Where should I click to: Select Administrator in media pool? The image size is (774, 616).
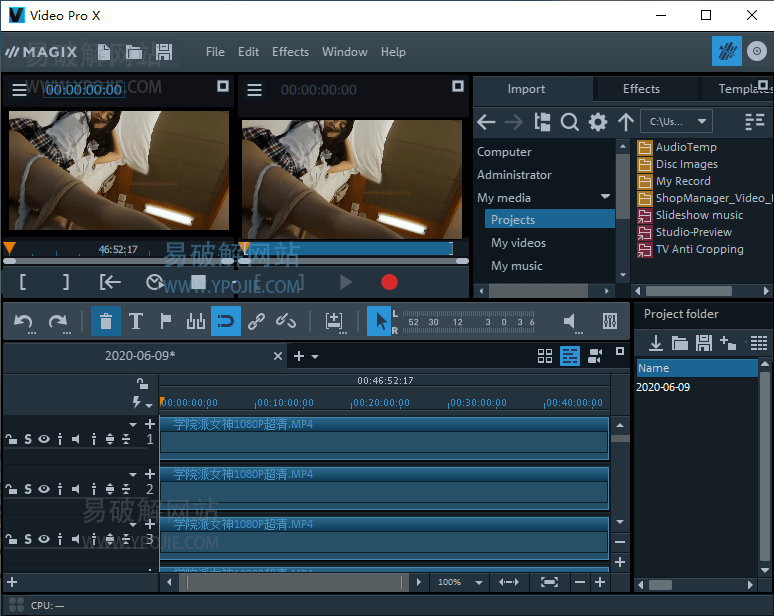(x=514, y=175)
